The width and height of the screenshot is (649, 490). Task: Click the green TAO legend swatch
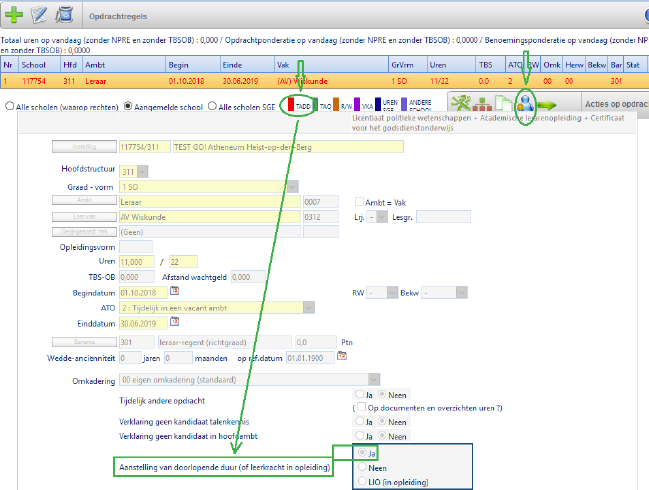tap(315, 104)
